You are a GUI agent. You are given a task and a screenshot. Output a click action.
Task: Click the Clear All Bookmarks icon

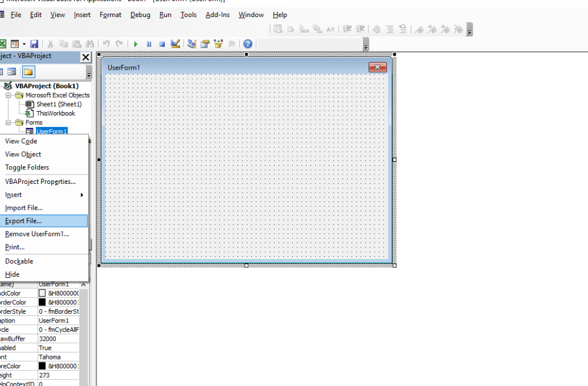[x=458, y=29]
